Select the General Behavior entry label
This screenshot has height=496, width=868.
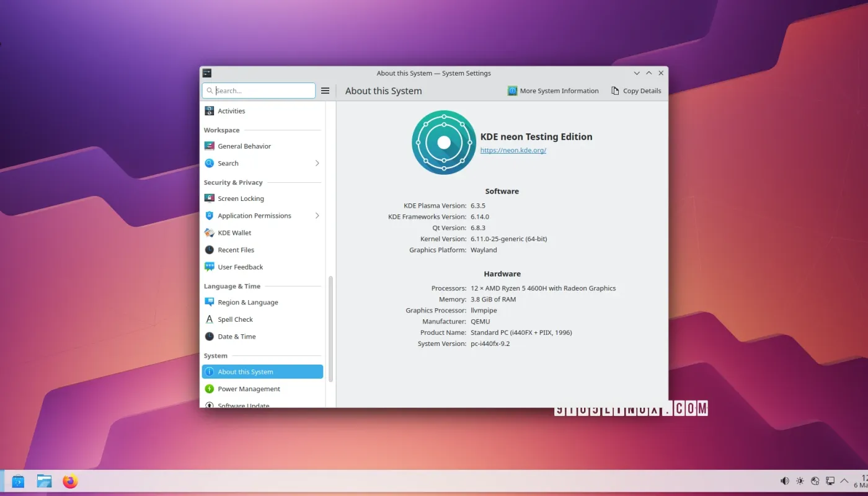(x=244, y=146)
